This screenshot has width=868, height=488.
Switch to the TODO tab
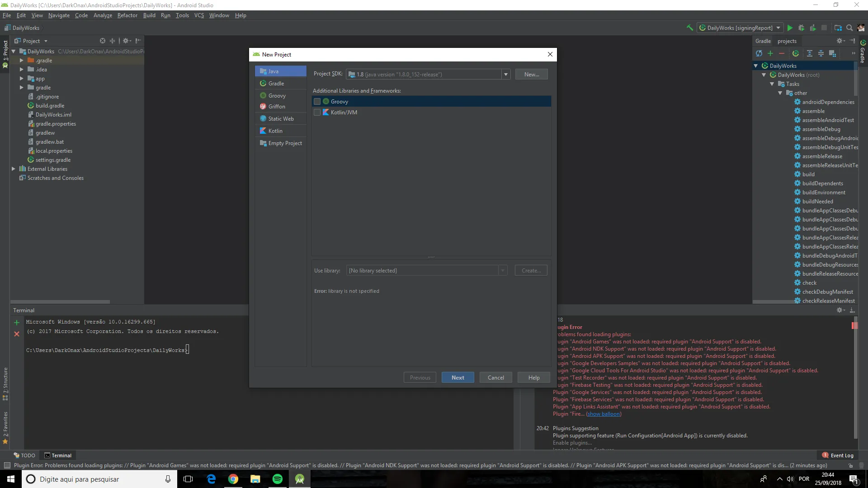click(x=24, y=455)
